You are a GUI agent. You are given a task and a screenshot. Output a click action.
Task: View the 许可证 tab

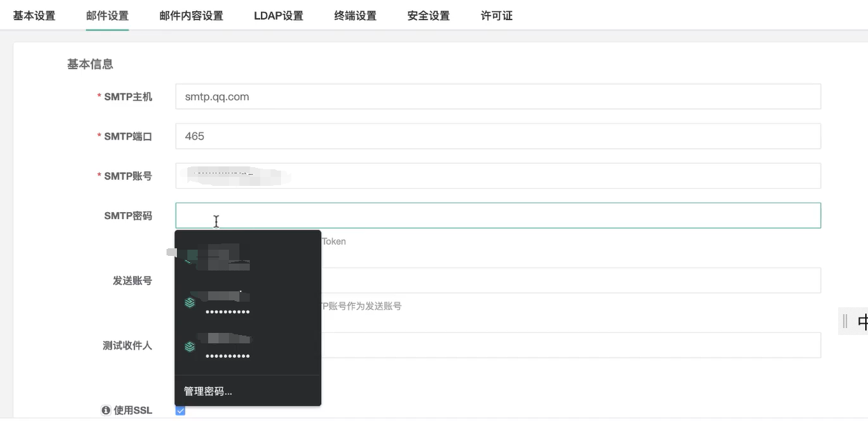pos(495,15)
